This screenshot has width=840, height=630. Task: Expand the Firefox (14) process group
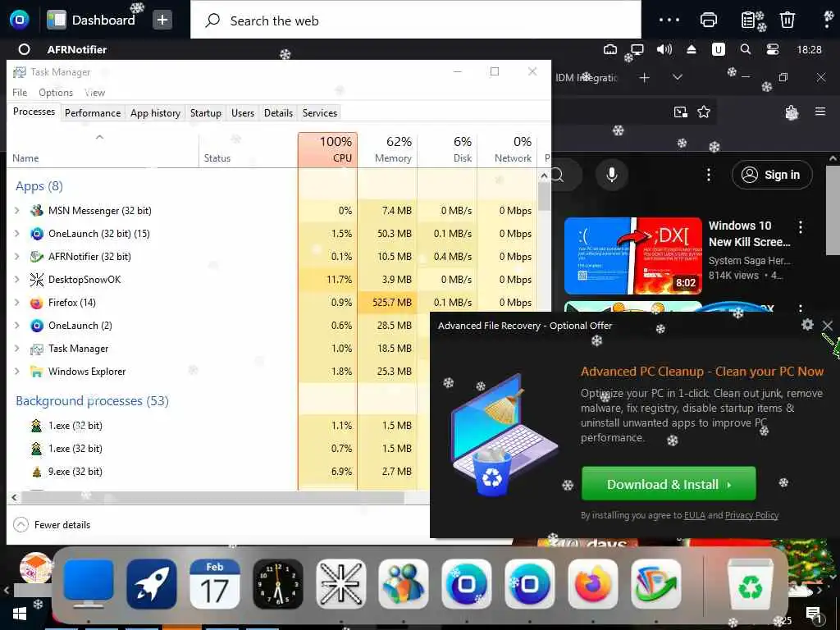point(16,303)
